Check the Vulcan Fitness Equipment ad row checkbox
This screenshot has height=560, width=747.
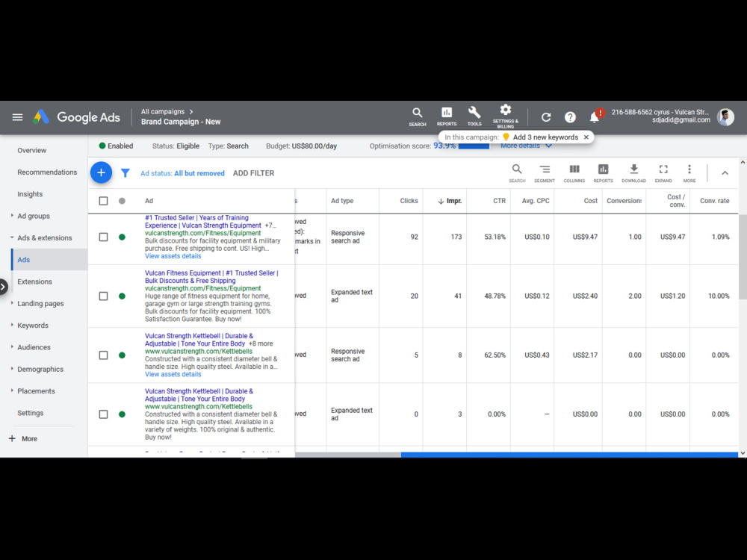(x=103, y=296)
